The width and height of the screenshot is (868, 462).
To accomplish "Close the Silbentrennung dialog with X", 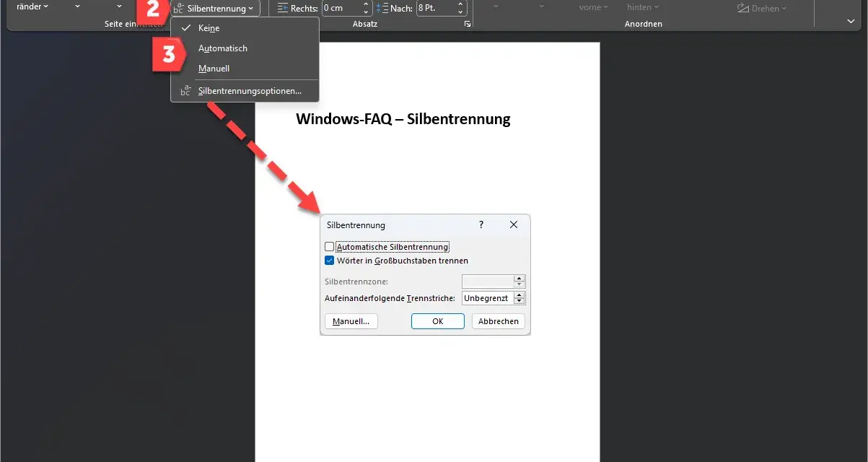I will click(x=514, y=225).
